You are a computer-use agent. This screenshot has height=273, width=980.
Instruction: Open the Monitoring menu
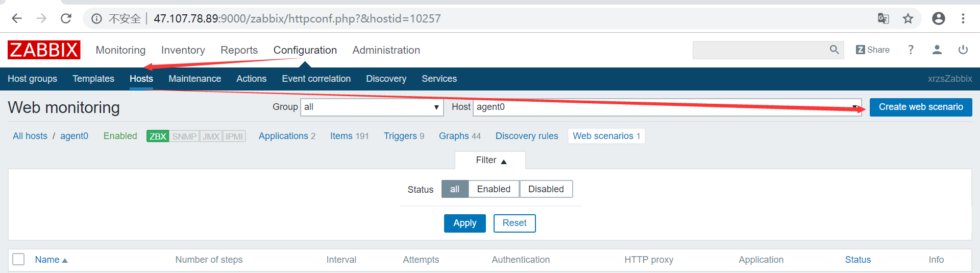tap(120, 50)
